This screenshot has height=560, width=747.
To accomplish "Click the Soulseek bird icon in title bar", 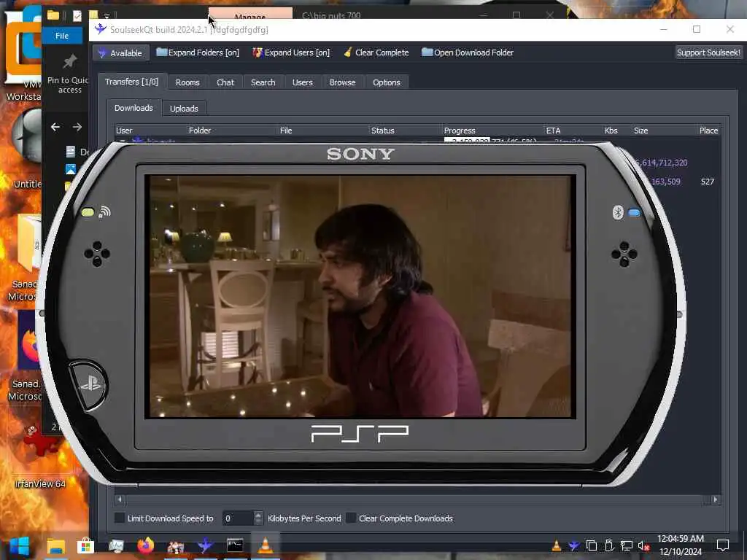I will 100,29.
